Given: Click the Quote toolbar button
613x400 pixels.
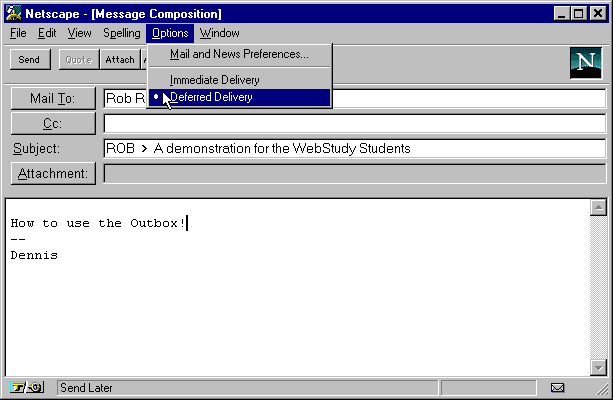Looking at the screenshot, I should (79, 59).
